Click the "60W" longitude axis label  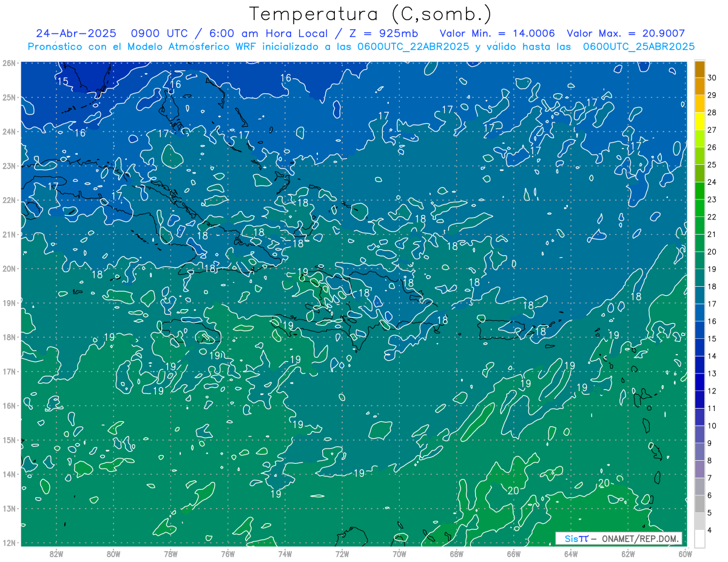pyautogui.click(x=685, y=553)
